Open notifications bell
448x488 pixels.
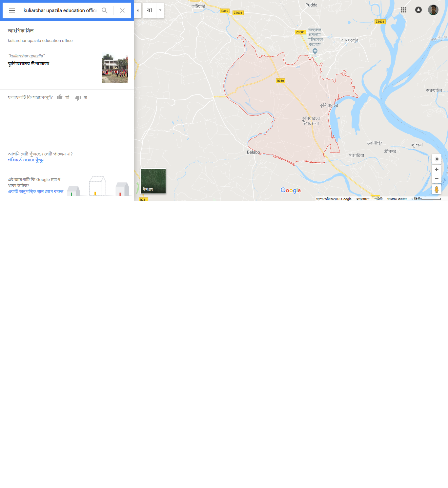pyautogui.click(x=418, y=10)
